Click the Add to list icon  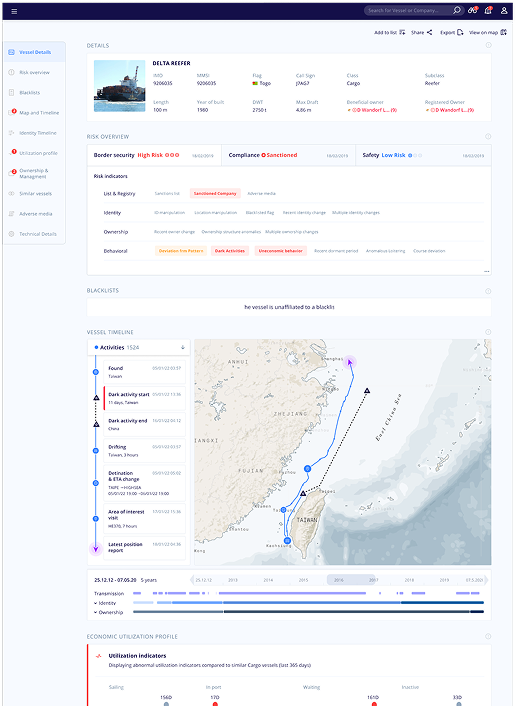pyautogui.click(x=402, y=32)
